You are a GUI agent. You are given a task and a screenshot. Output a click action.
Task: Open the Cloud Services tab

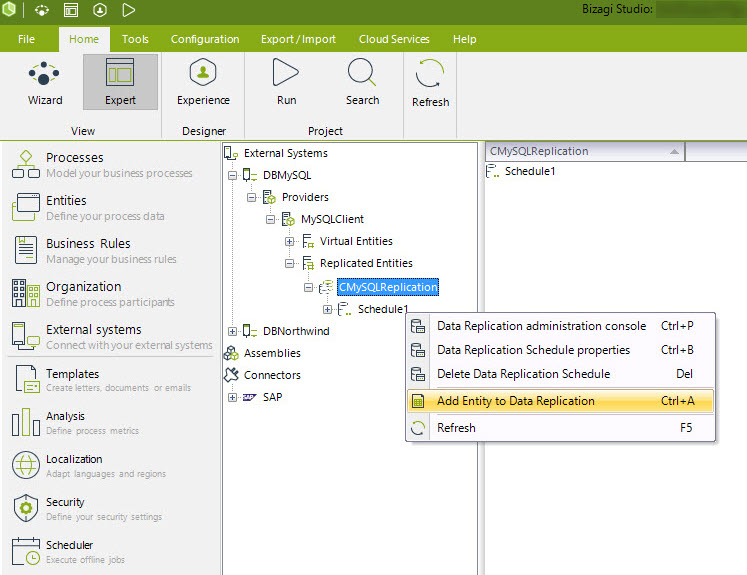point(394,39)
